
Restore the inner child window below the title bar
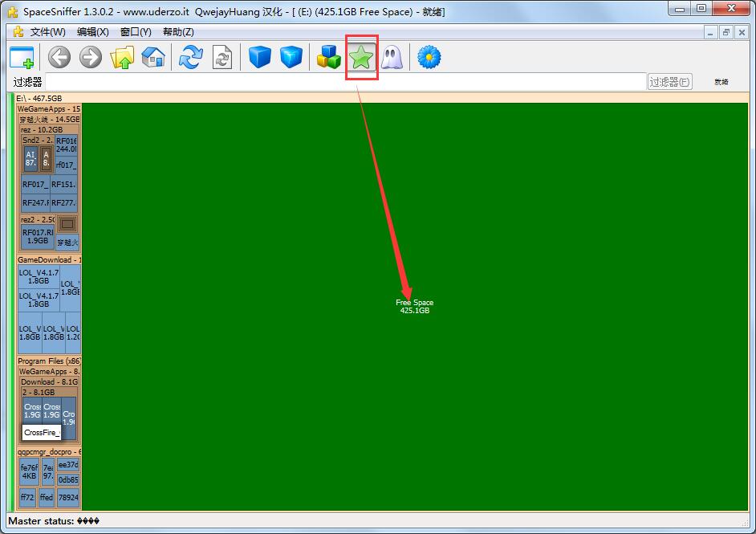[x=726, y=32]
